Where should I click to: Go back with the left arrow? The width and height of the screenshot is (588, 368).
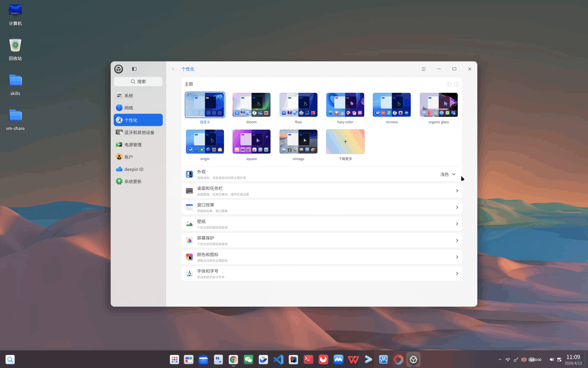coord(173,69)
